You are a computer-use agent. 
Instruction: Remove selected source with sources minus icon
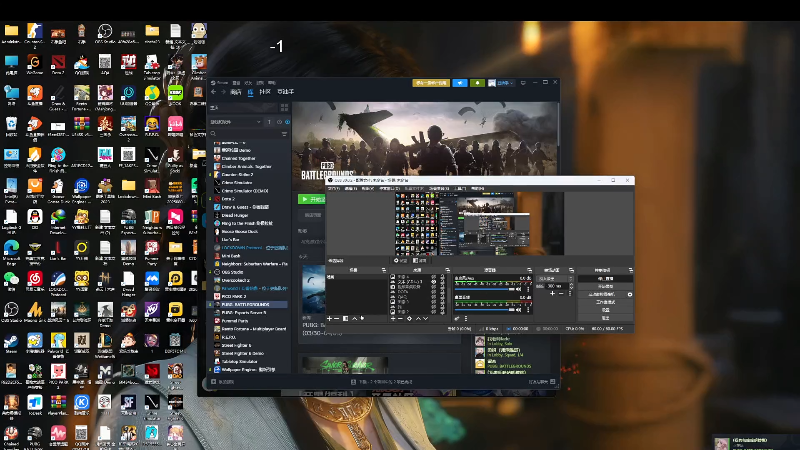pyautogui.click(x=400, y=318)
